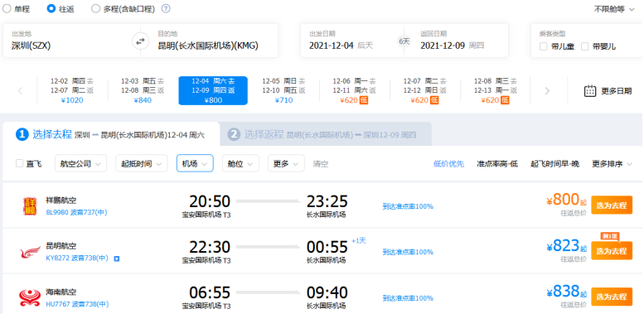Image resolution: width=644 pixels, height=314 pixels.
Task: Click 到达准点率100% for 海南航空 flight
Action: pos(408,298)
